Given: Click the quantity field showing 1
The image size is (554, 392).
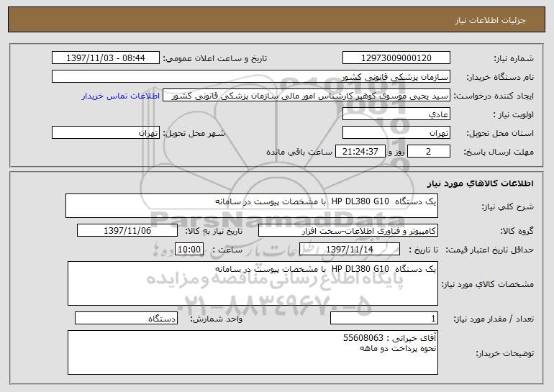Looking at the screenshot, I should click(x=384, y=318).
